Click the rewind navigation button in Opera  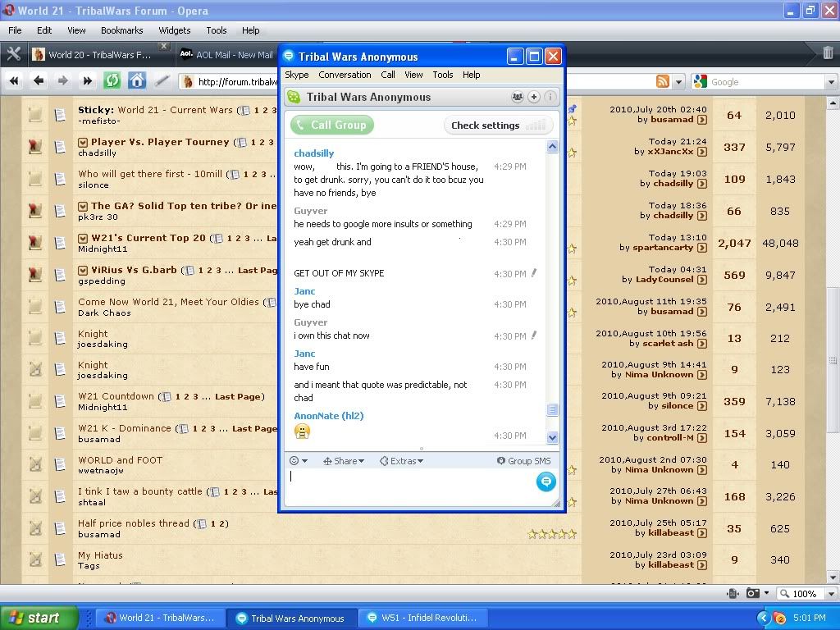[x=15, y=81]
